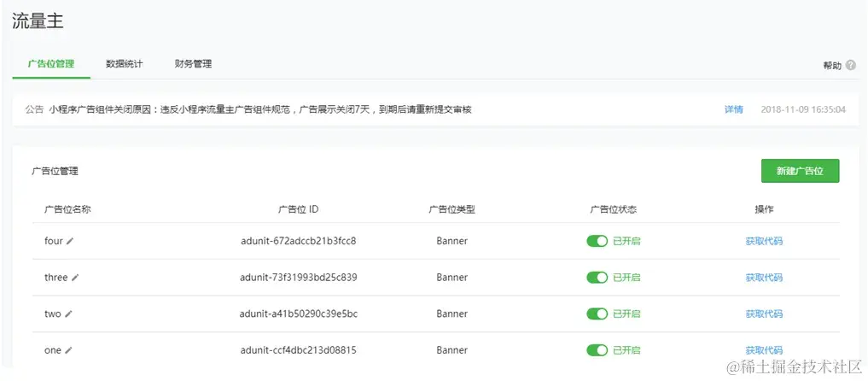Edit the name of ad unit three
Screen dimensions: 868x381
pyautogui.click(x=75, y=278)
